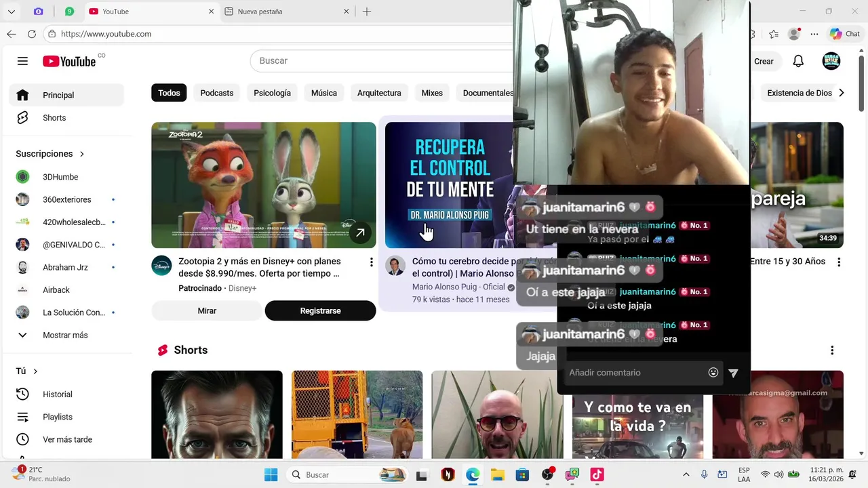Open Historial in the sidebar
Viewport: 868px width, 488px height.
pos(66,394)
